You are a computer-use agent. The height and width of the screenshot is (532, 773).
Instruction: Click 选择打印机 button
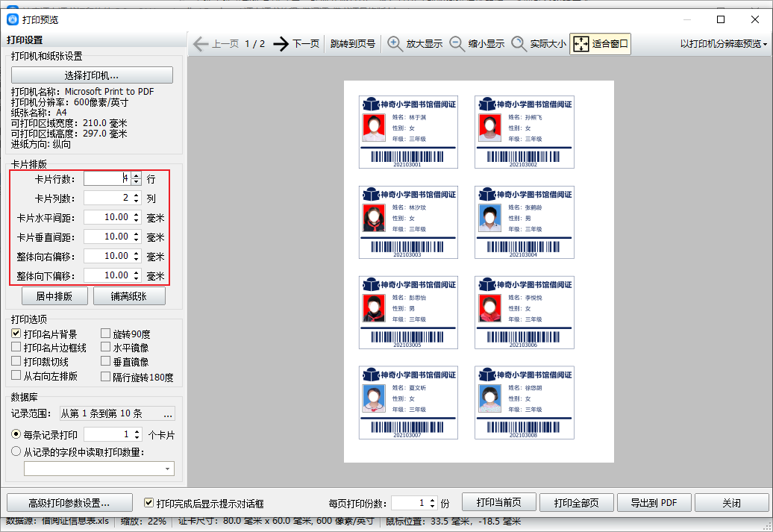(92, 75)
